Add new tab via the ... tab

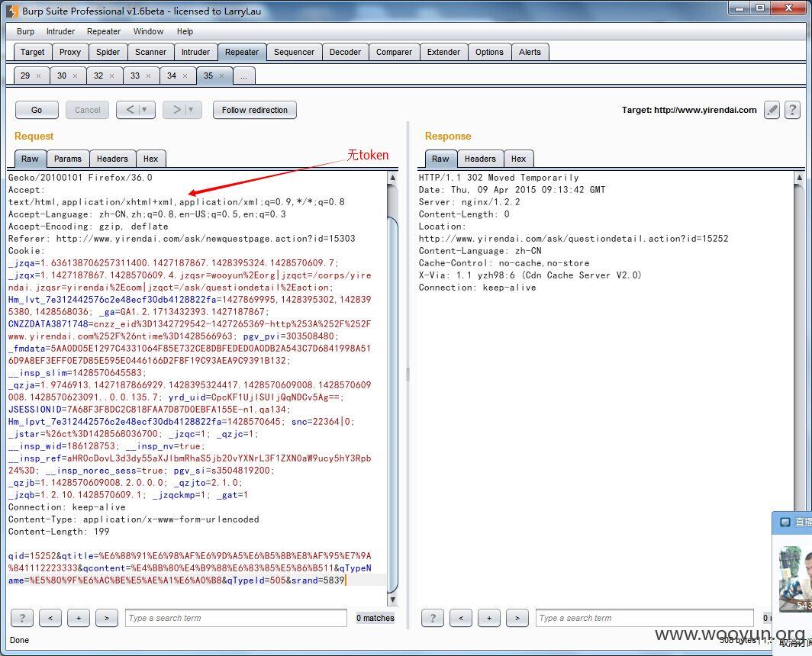pyautogui.click(x=244, y=76)
